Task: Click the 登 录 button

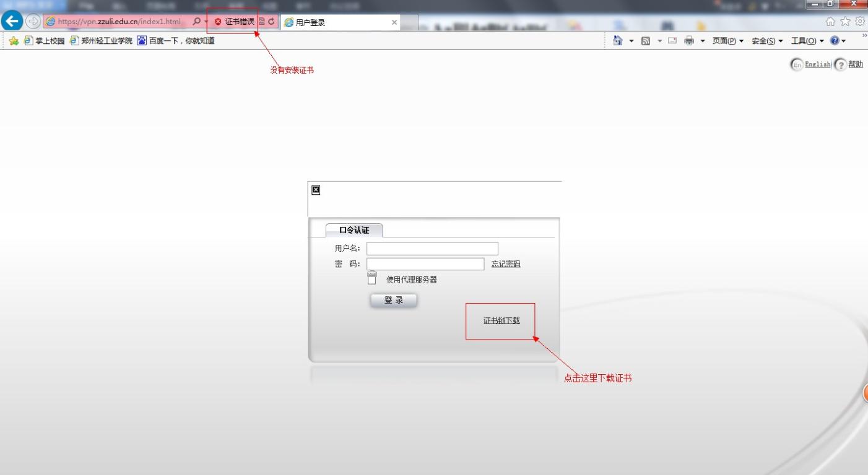Action: tap(394, 301)
